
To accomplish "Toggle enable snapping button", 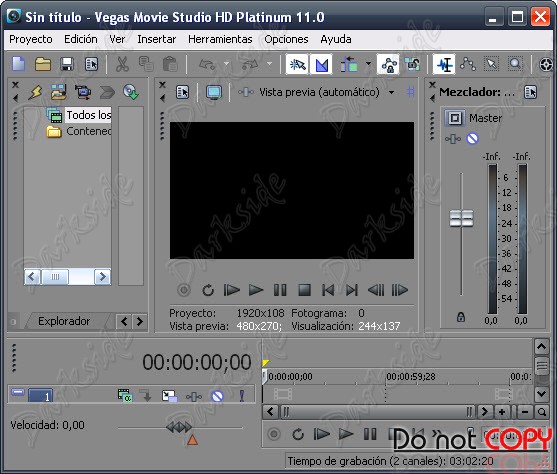I will click(297, 64).
